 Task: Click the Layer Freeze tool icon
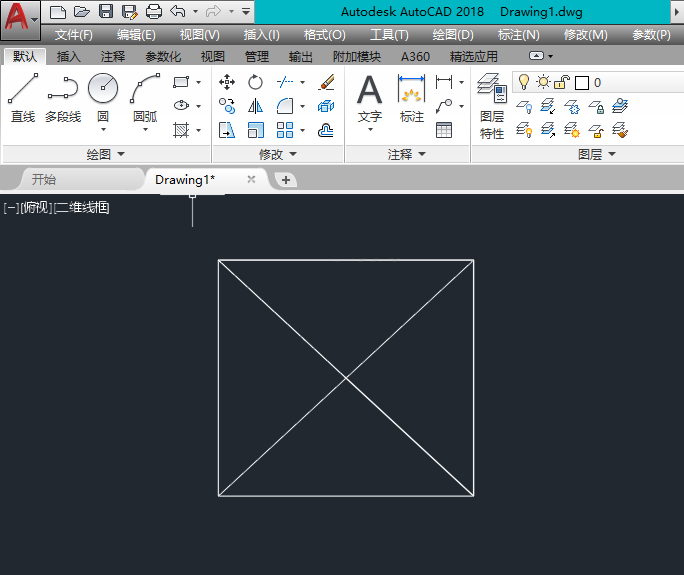(572, 106)
